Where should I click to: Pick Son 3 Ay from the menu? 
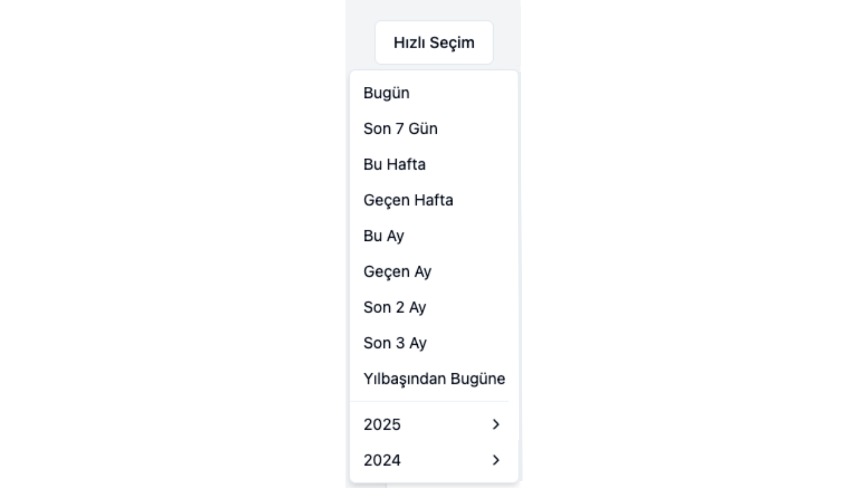[395, 343]
